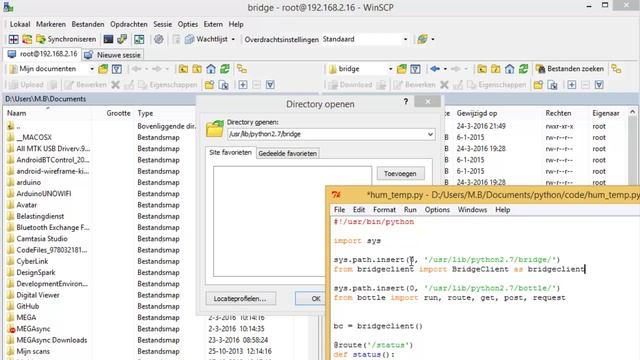Open the Opties menu in WinSCP

[188, 24]
